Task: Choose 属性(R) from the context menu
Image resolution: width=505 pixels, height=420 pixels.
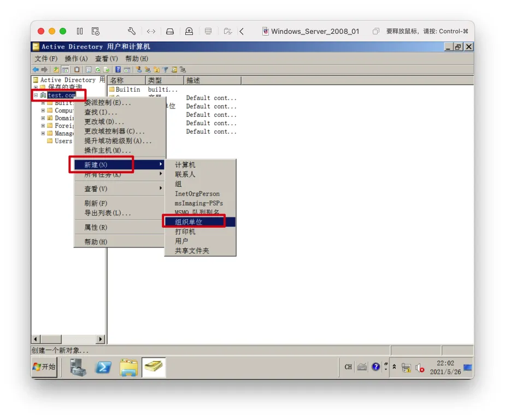Action: click(120, 228)
